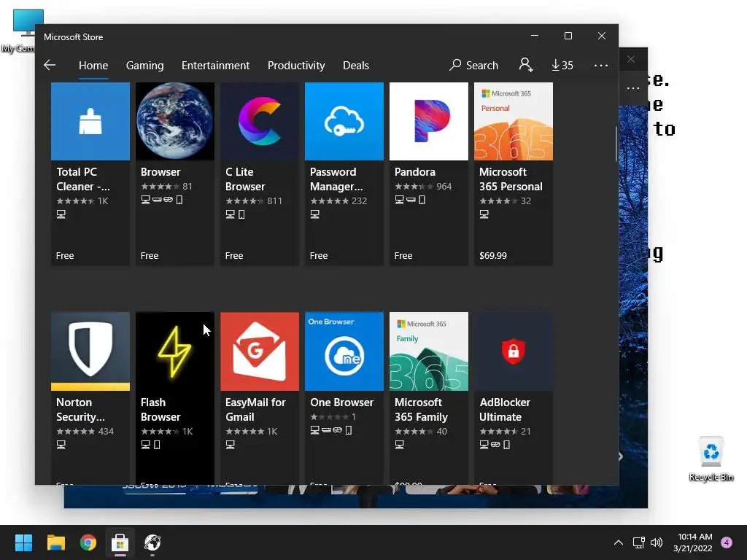
Task: Click the 'One Browser' title text
Action: [342, 402]
